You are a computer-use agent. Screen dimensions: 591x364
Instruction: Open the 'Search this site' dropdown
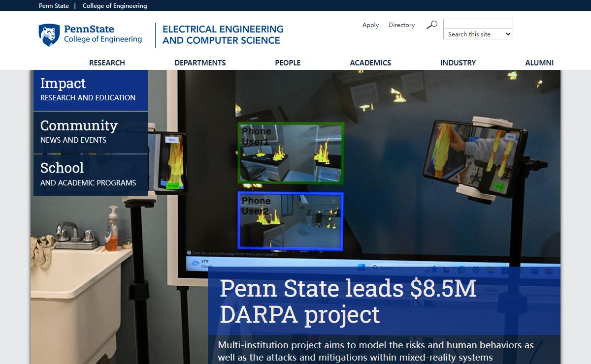coord(478,34)
